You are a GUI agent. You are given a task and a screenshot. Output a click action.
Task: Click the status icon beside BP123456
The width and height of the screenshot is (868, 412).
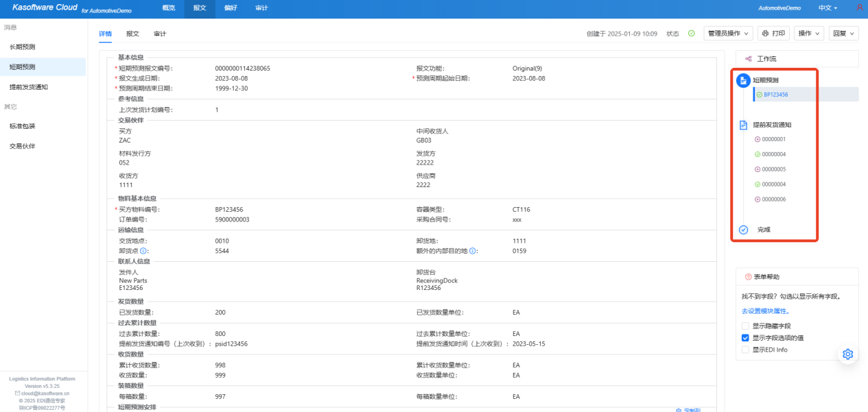tap(760, 95)
